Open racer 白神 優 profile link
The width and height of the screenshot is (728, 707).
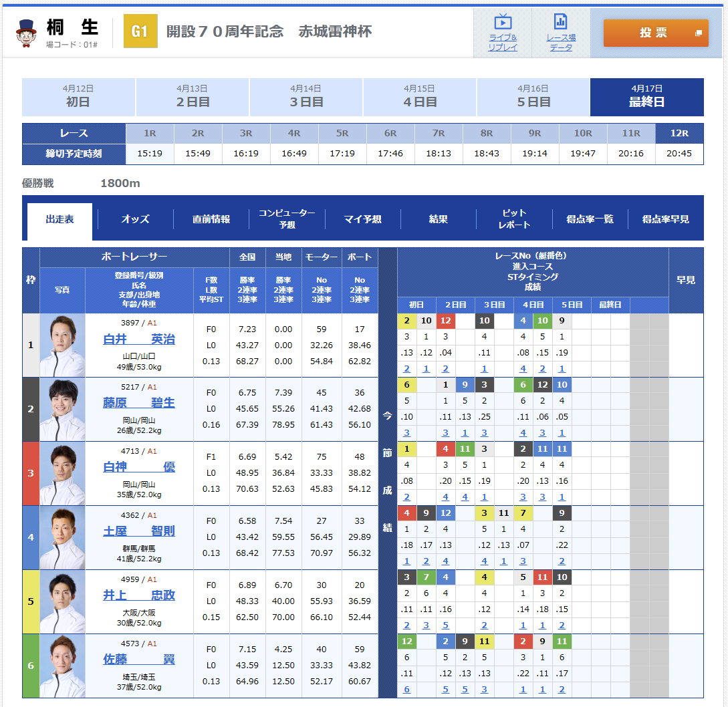pos(139,467)
